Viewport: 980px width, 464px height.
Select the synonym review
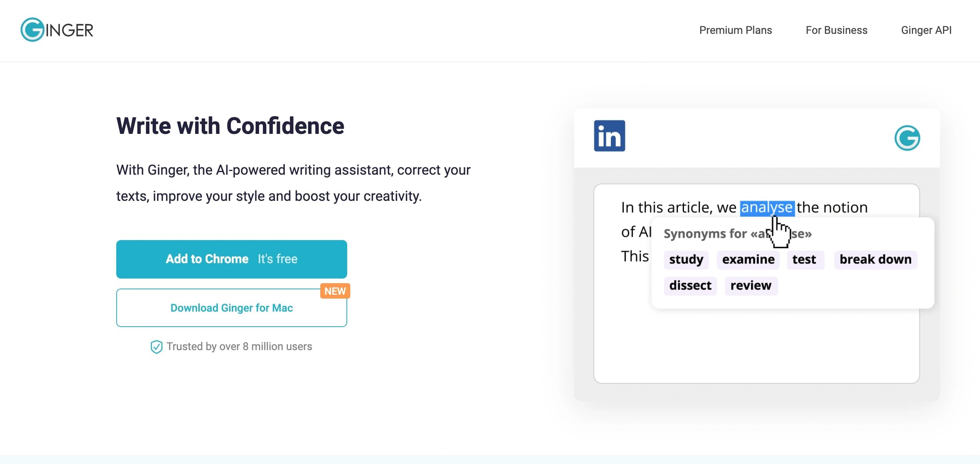[751, 285]
